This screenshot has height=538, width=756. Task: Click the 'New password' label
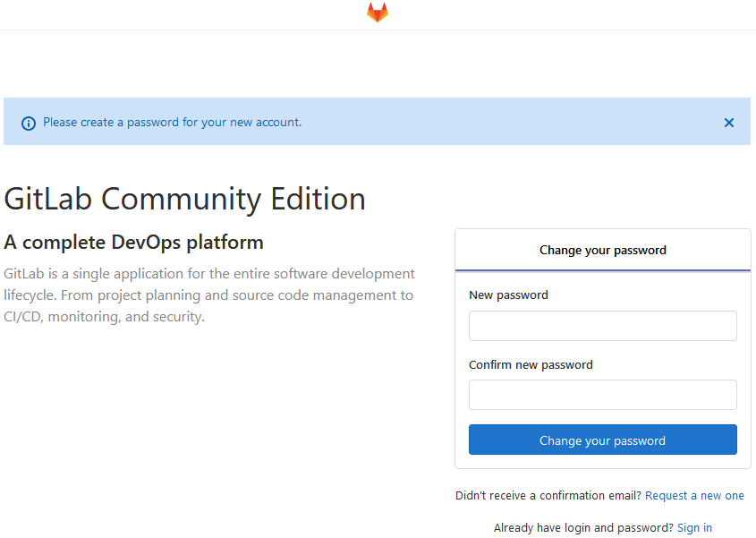508,295
